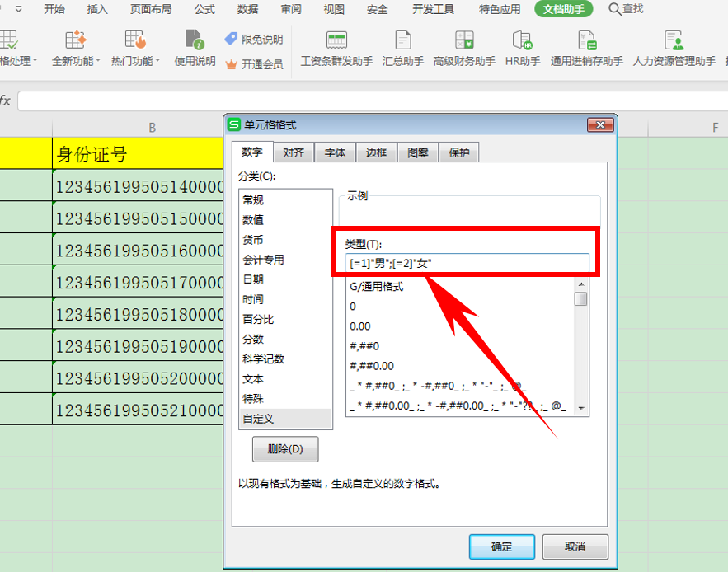Click the 类型 custom format input field

467,263
